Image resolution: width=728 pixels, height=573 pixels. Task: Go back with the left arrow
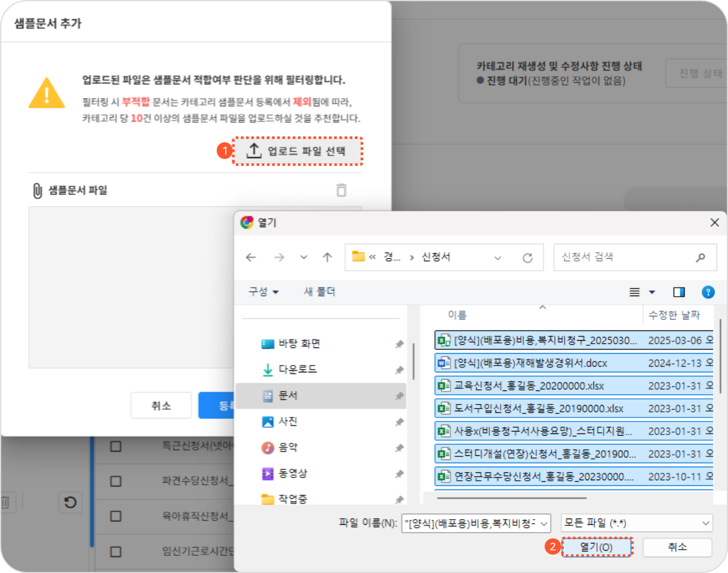pos(251,257)
